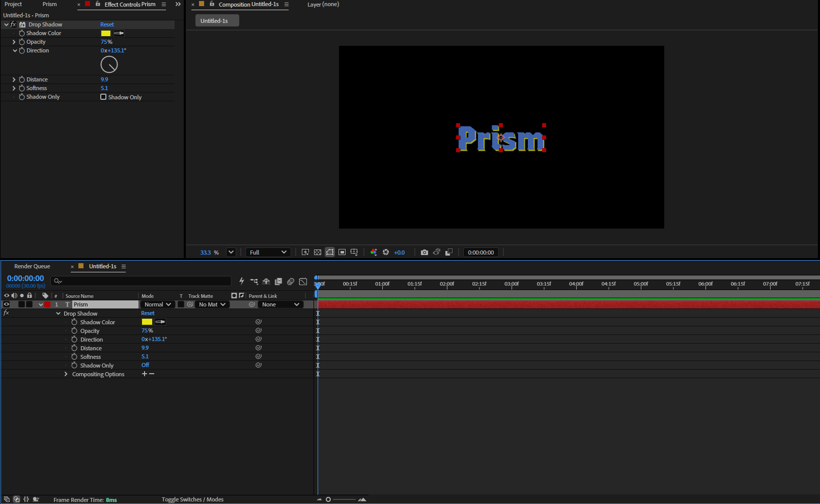
Task: Open Composition panel menu icon
Action: pyautogui.click(x=287, y=4)
